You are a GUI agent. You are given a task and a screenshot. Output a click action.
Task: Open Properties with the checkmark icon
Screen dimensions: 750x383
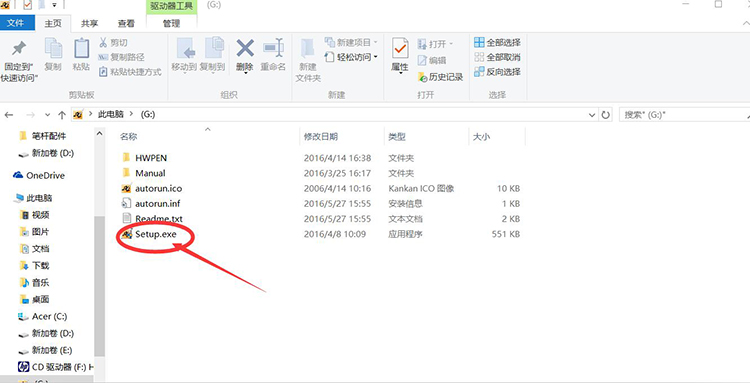tap(400, 48)
